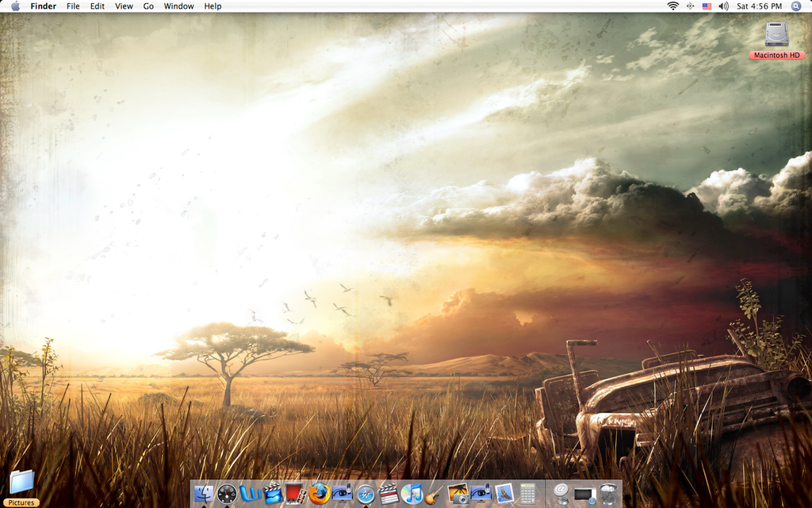Open the Apple menu
Viewport: 812px width, 508px height.
coord(15,6)
